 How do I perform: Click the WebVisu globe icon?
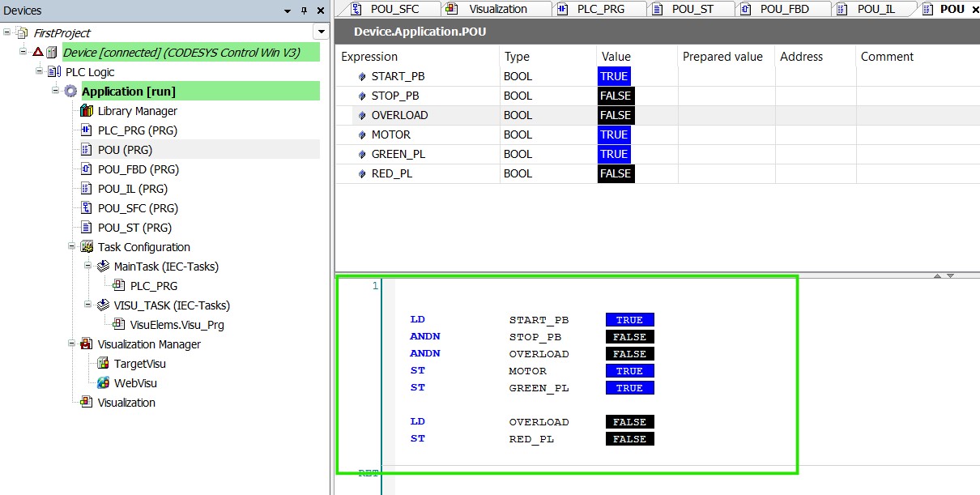(x=103, y=383)
